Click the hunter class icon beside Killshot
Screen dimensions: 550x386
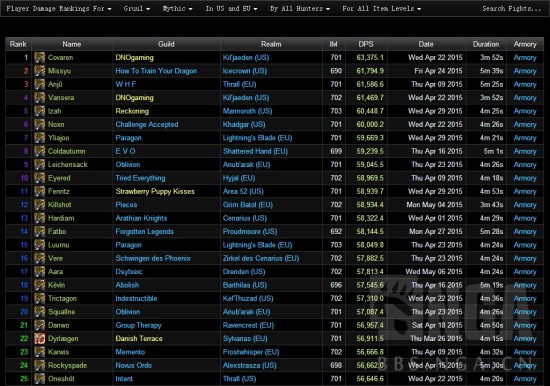[x=40, y=205]
